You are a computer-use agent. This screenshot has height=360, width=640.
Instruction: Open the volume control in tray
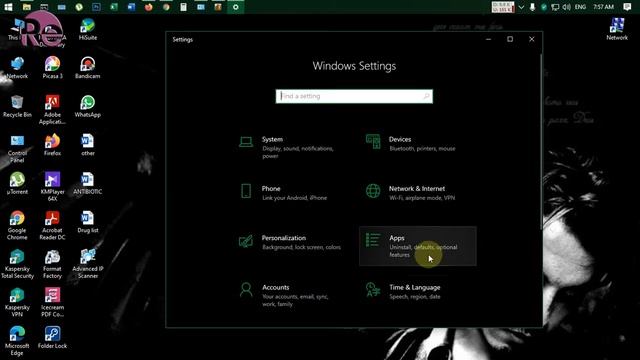(566, 7)
